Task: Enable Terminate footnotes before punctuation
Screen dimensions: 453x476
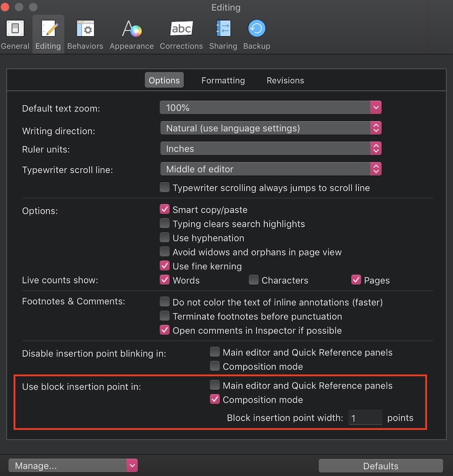Action: (165, 316)
